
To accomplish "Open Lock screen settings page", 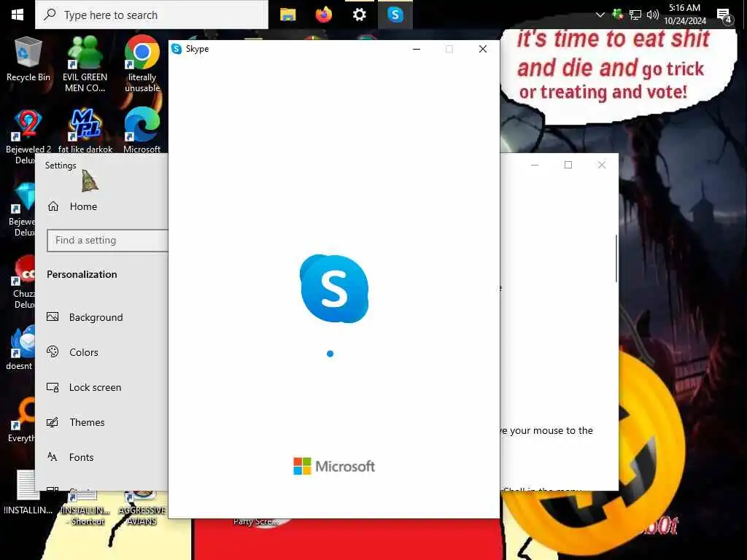I will pyautogui.click(x=84, y=387).
